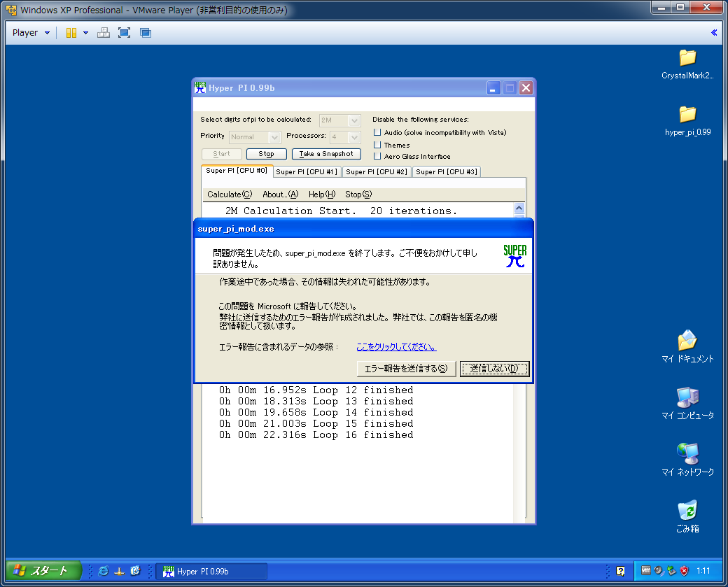This screenshot has height=587, width=728.
Task: Click the question mark icon in the taskbar
Action: (x=620, y=571)
